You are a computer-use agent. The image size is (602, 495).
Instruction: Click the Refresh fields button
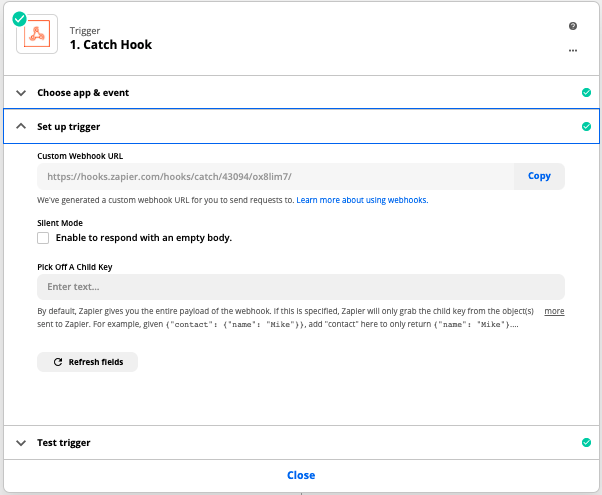click(88, 362)
